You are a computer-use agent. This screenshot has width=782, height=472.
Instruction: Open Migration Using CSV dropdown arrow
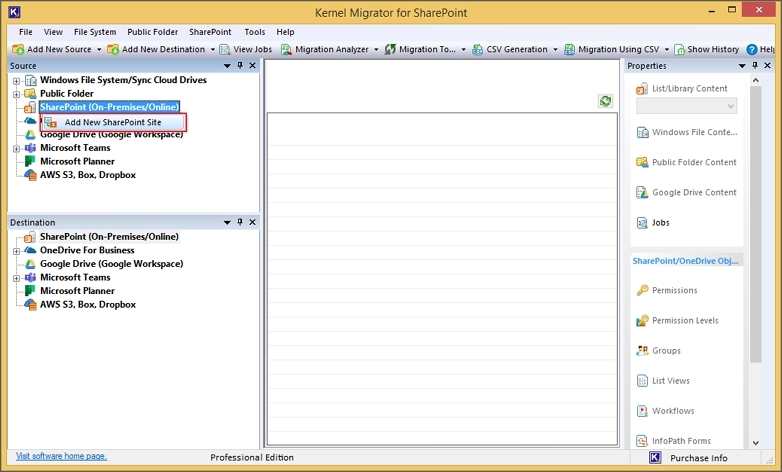pyautogui.click(x=666, y=49)
